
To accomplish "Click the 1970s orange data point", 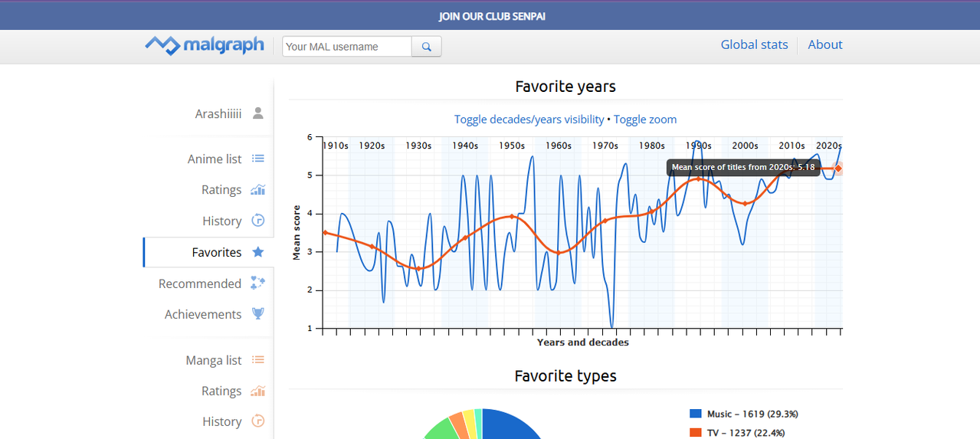I will [x=605, y=221].
